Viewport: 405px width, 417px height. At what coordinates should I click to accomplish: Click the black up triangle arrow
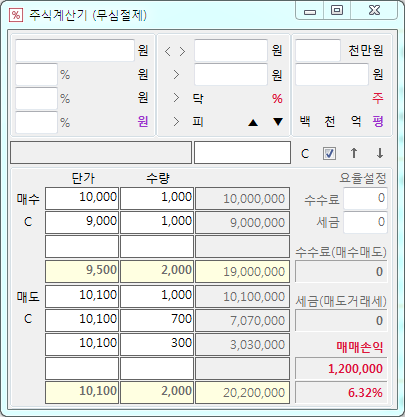253,122
